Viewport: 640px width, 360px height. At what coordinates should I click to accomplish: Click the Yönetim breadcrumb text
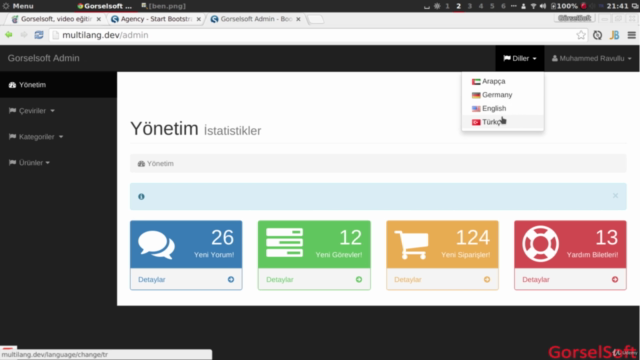(x=160, y=164)
